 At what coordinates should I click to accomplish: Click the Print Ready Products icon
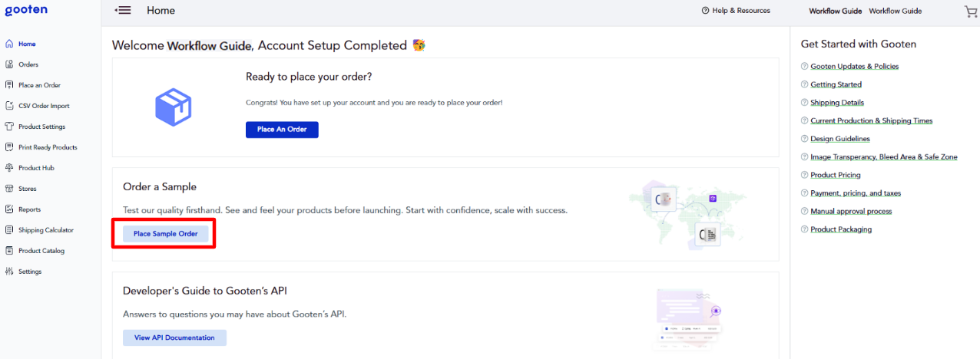click(9, 147)
